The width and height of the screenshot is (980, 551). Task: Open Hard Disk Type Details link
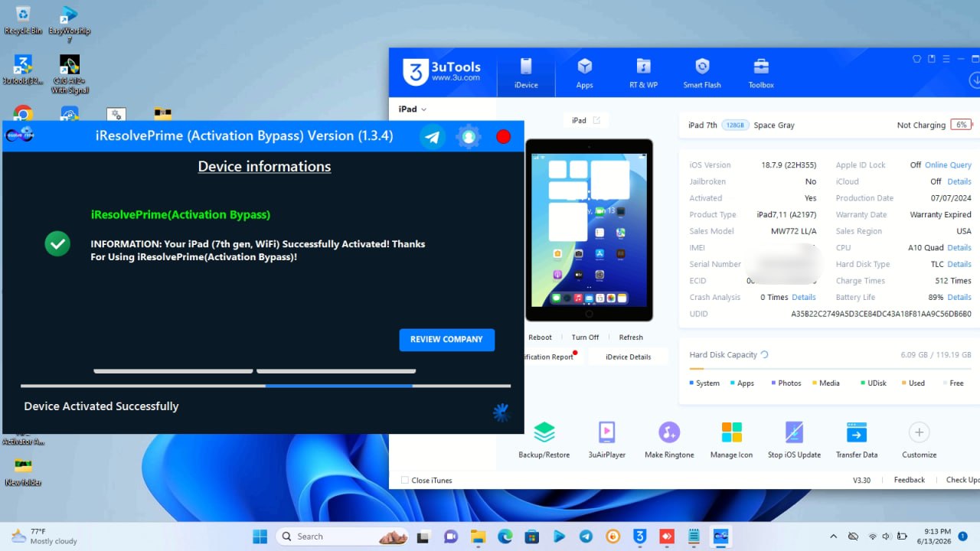[x=959, y=265]
